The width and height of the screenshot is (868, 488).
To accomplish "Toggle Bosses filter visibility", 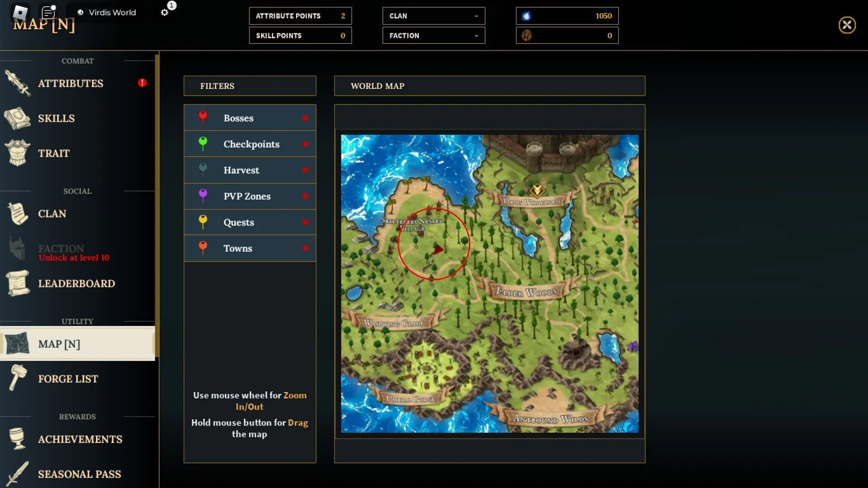I will point(305,117).
